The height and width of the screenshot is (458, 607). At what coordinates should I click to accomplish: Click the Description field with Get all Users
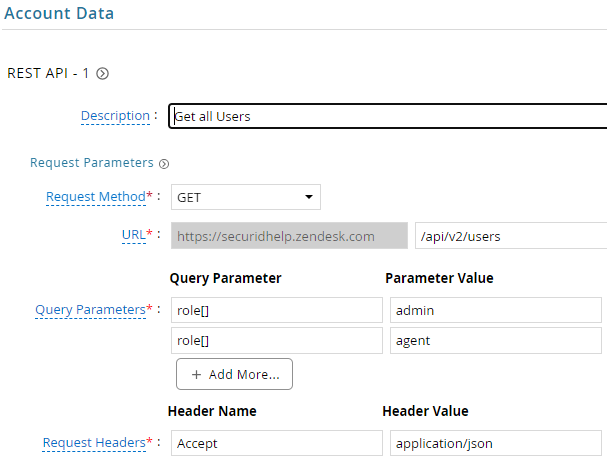(x=388, y=116)
